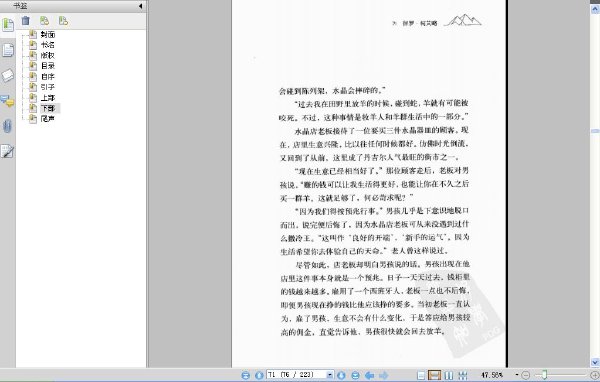Open the Bookmarks panel sidebar icon

click(x=8, y=25)
